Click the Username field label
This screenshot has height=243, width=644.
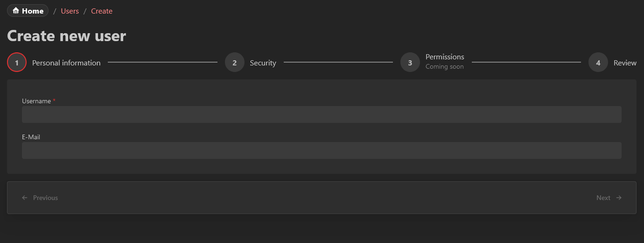(36, 101)
